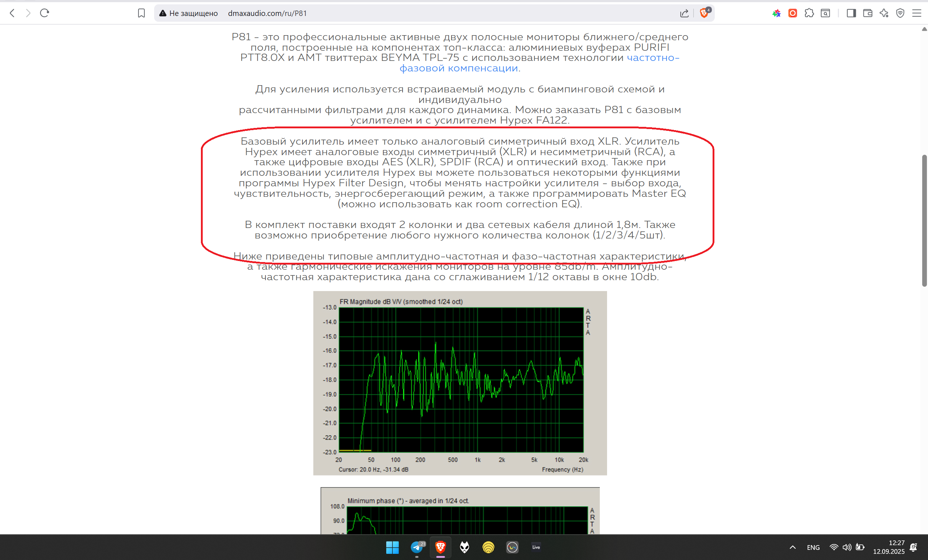Click the page vertical scrollbar thumb
Image resolution: width=928 pixels, height=560 pixels.
pos(924,220)
